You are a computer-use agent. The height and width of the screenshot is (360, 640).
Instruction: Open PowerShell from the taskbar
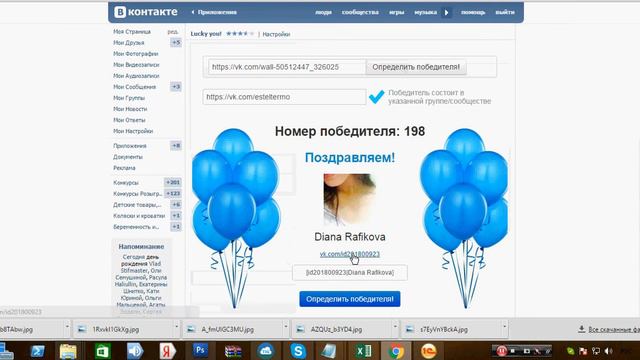(37, 351)
